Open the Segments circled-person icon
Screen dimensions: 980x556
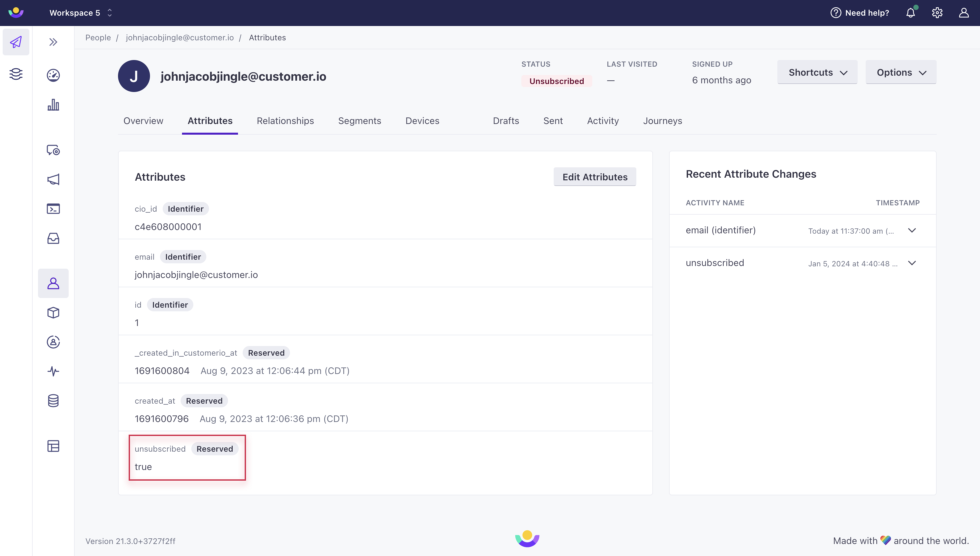53,342
